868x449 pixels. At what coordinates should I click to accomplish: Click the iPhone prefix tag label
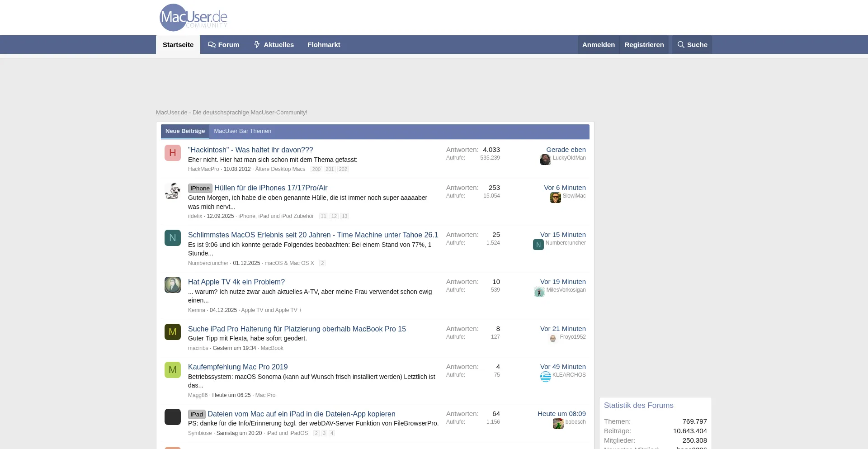[200, 188]
